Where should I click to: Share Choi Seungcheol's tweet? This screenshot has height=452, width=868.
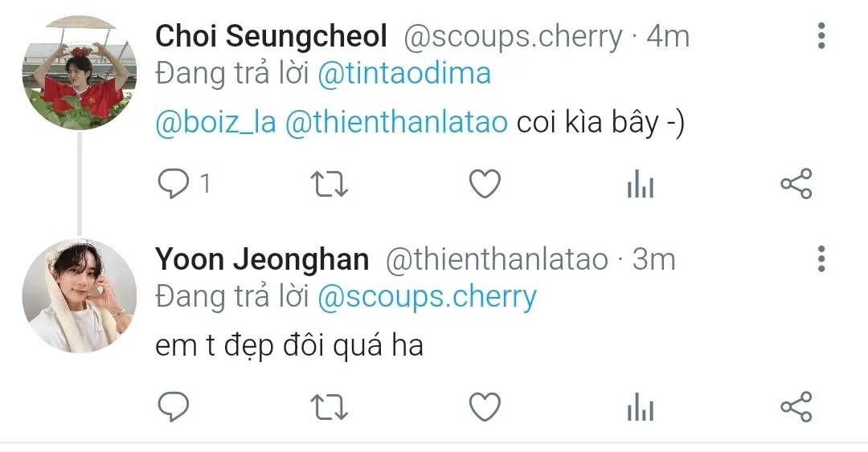point(796,185)
